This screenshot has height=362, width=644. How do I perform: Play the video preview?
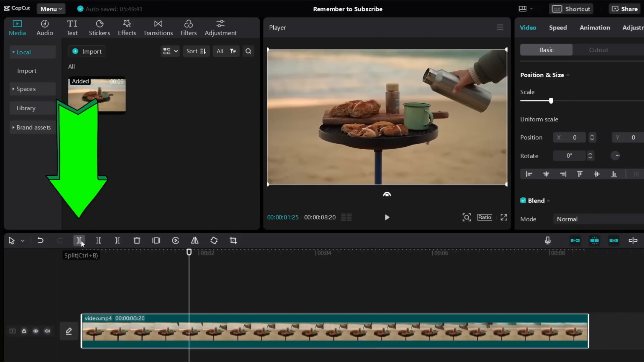click(387, 217)
